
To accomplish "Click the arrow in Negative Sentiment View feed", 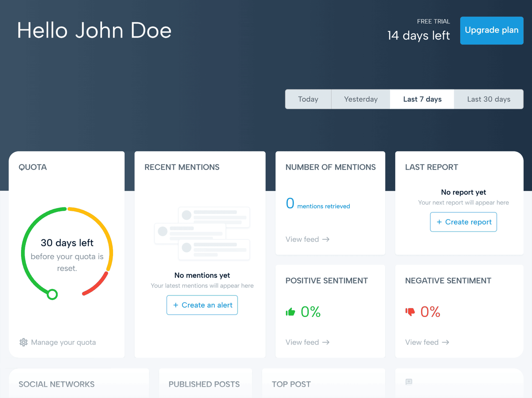I will click(446, 342).
